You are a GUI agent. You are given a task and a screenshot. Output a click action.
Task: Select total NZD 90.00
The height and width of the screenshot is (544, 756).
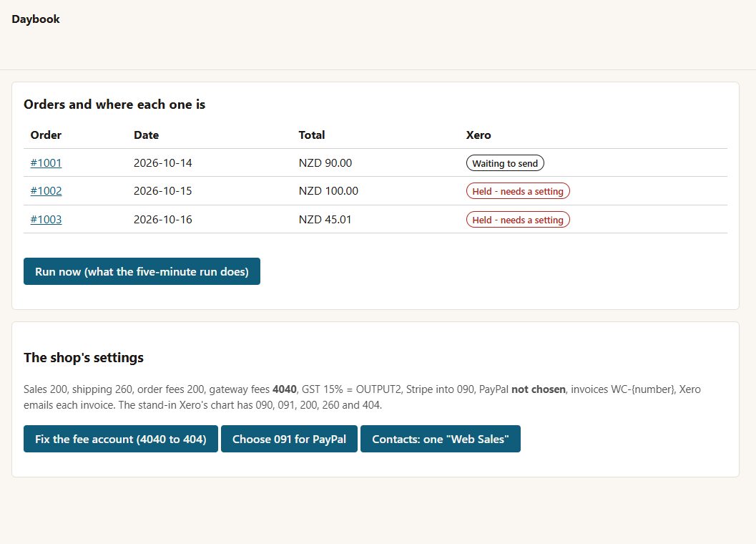click(325, 163)
